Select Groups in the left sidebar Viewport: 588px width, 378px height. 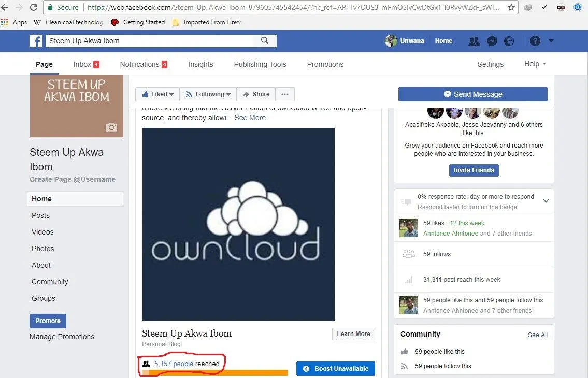[x=44, y=298]
